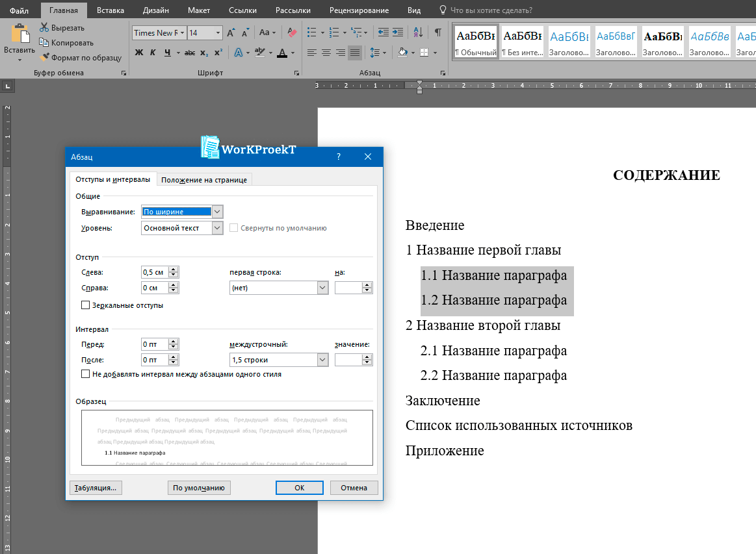Open the междустрочный dropdown set to '1,5 строки'

click(323, 359)
